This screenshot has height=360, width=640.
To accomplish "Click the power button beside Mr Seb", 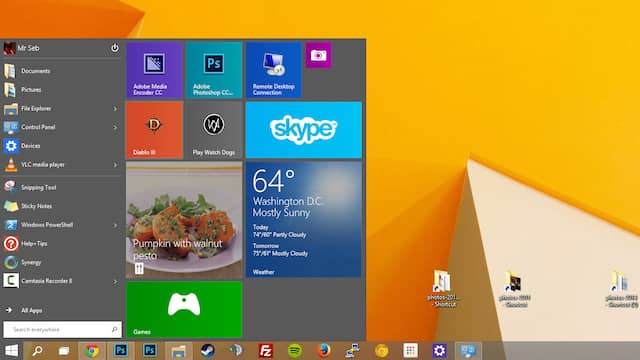I will tap(115, 48).
